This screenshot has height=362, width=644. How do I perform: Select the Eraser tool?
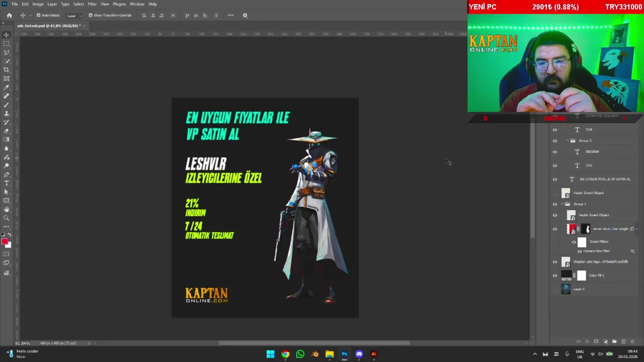coord(7,131)
